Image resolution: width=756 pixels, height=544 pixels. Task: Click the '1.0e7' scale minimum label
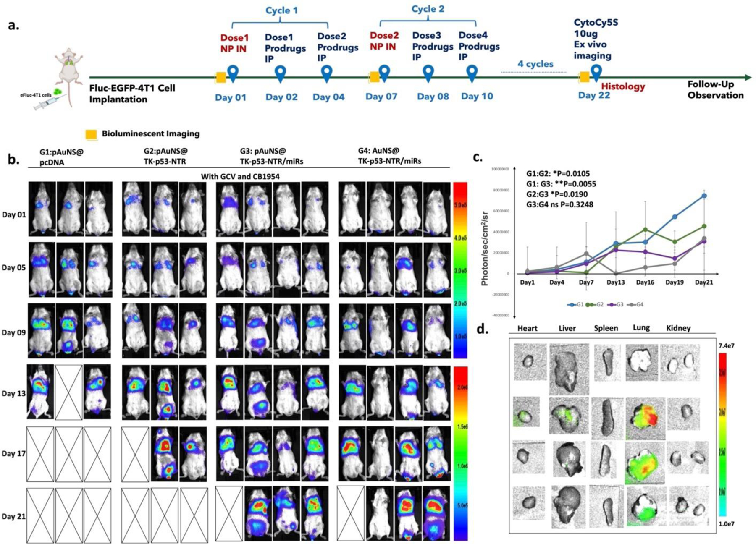coord(726,524)
